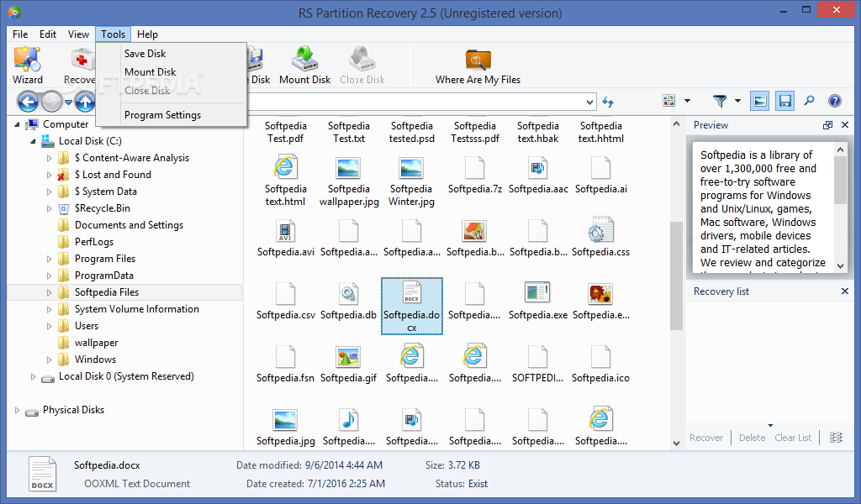Open help with the question mark icon
This screenshot has width=861, height=504.
point(835,100)
